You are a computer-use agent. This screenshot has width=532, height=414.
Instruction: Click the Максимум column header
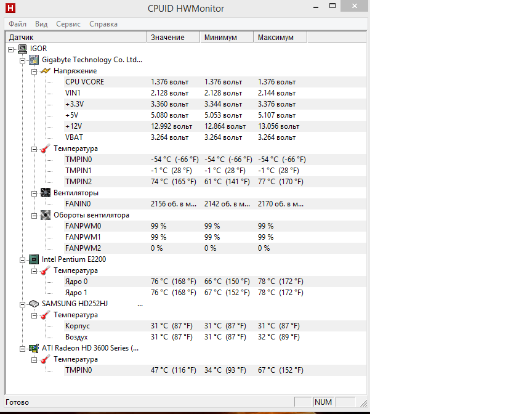tap(280, 38)
